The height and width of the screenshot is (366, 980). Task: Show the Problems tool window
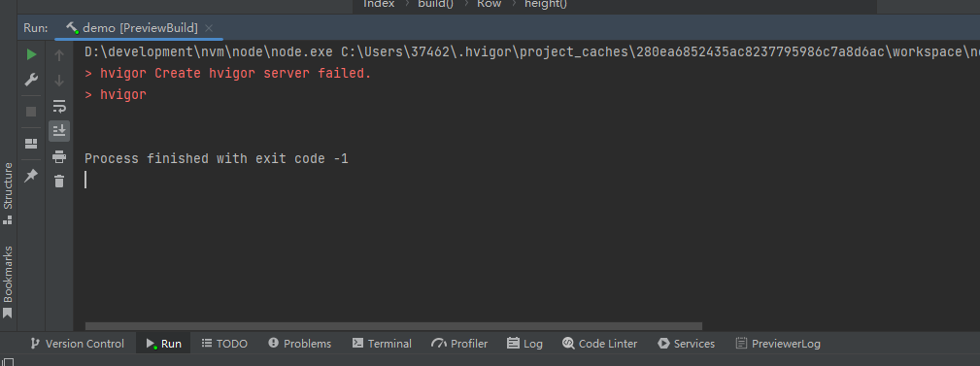tap(299, 344)
